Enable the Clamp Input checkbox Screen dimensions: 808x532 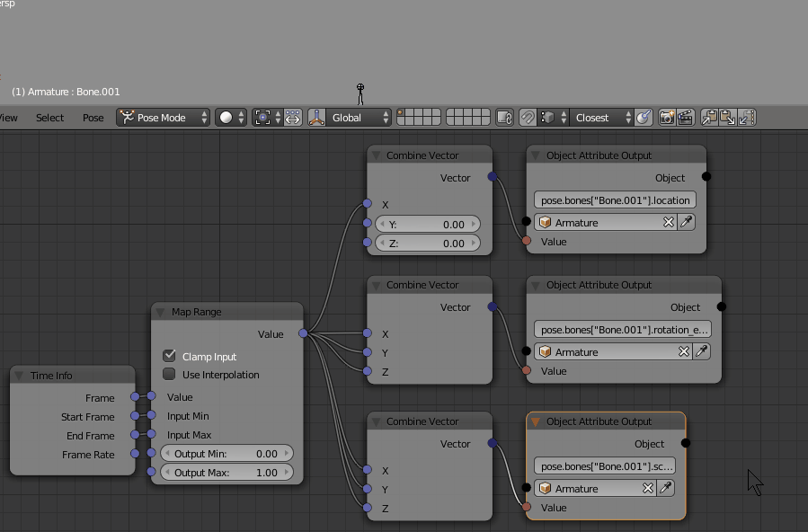[x=169, y=355]
